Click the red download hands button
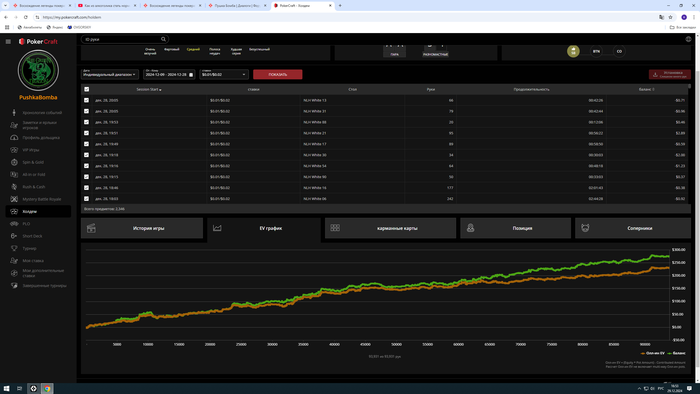 pos(670,75)
